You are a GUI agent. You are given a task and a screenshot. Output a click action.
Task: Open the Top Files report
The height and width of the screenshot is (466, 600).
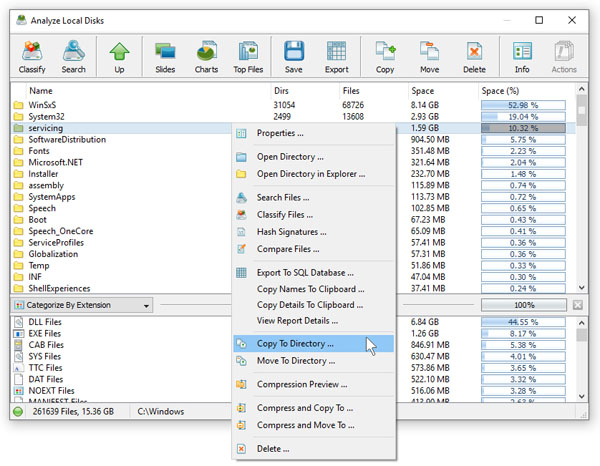click(x=248, y=57)
